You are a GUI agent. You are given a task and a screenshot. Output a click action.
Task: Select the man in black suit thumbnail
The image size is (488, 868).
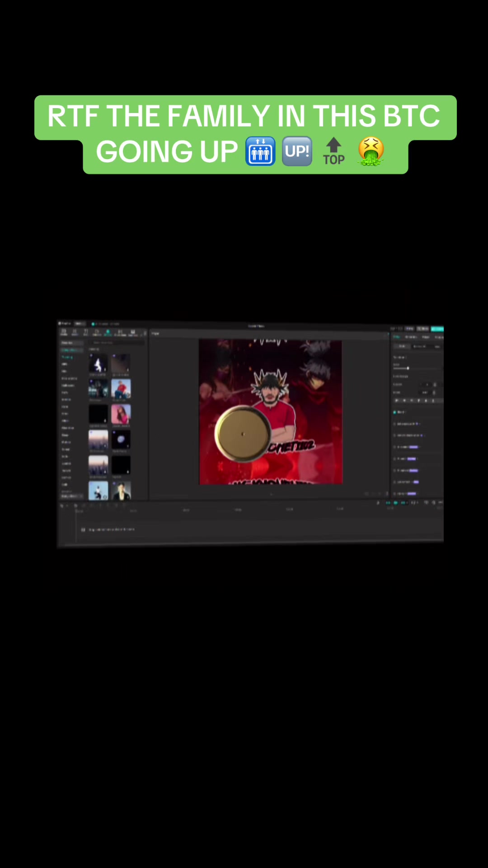tap(121, 491)
